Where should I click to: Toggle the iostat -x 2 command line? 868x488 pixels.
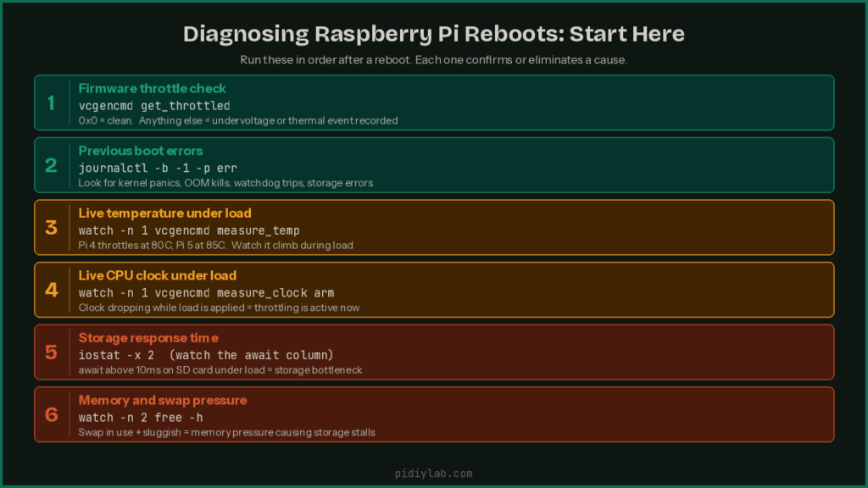206,355
